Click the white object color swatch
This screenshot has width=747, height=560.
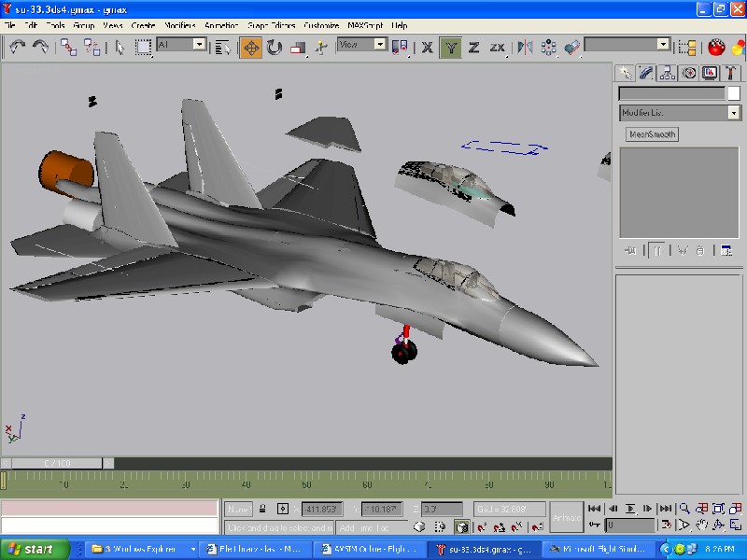733,93
